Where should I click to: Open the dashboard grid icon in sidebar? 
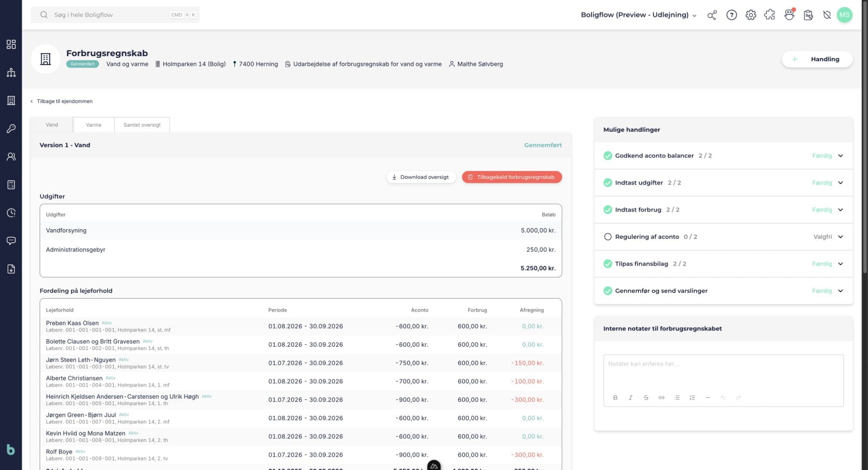pyautogui.click(x=11, y=44)
